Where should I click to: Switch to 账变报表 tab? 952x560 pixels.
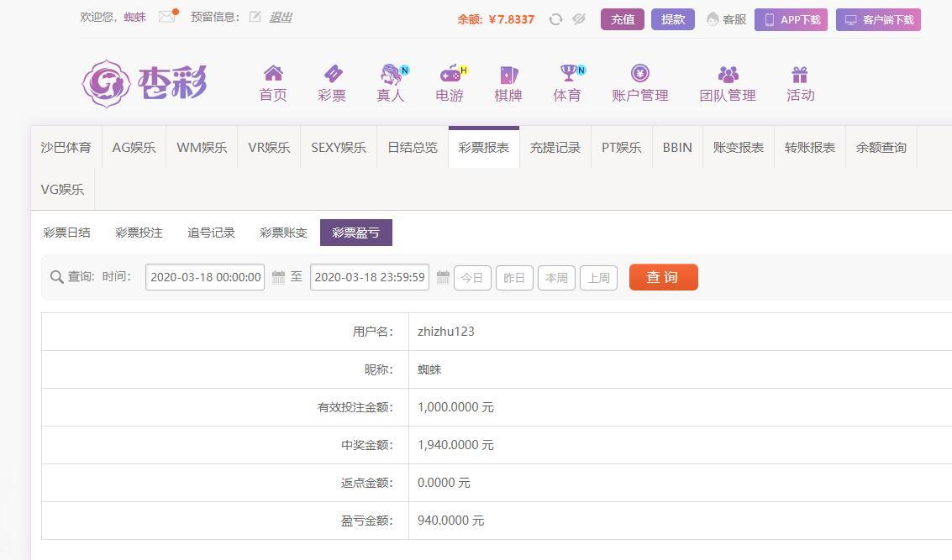click(739, 148)
